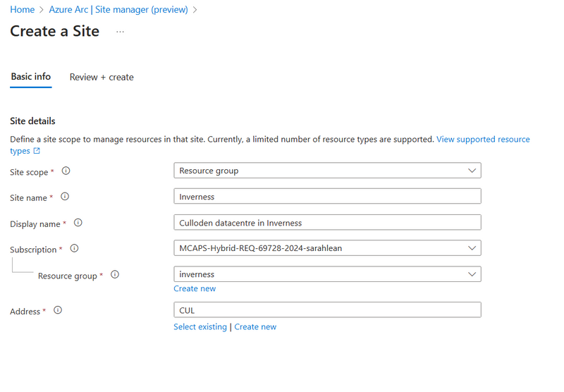
Task: Open the Subscription dropdown
Action: coord(327,248)
